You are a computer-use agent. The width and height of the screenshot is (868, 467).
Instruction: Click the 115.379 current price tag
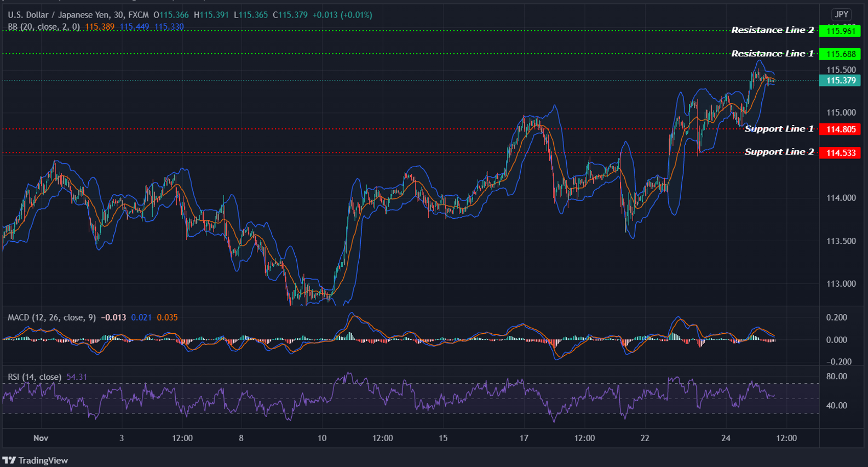pos(840,81)
